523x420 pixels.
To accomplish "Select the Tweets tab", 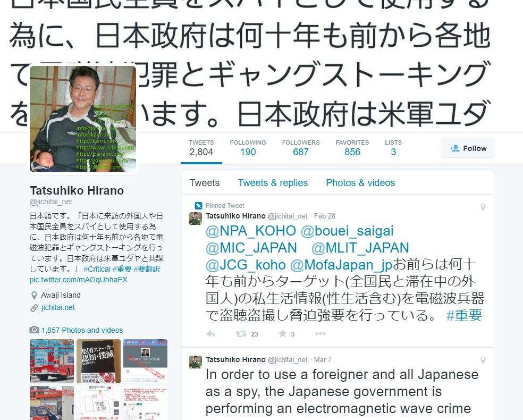I will tap(205, 183).
